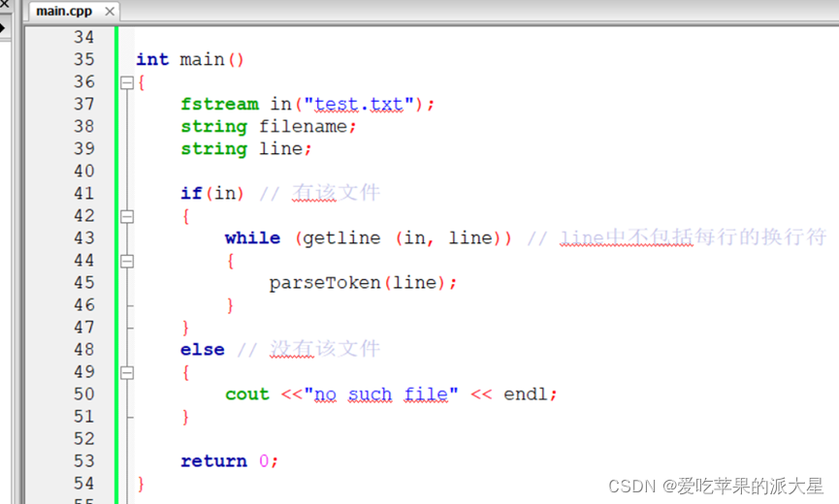
Task: Click line number 41 in the gutter
Action: (84, 193)
